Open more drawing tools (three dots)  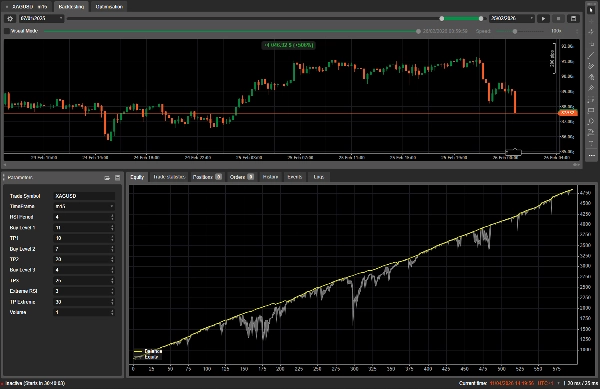tap(591, 155)
